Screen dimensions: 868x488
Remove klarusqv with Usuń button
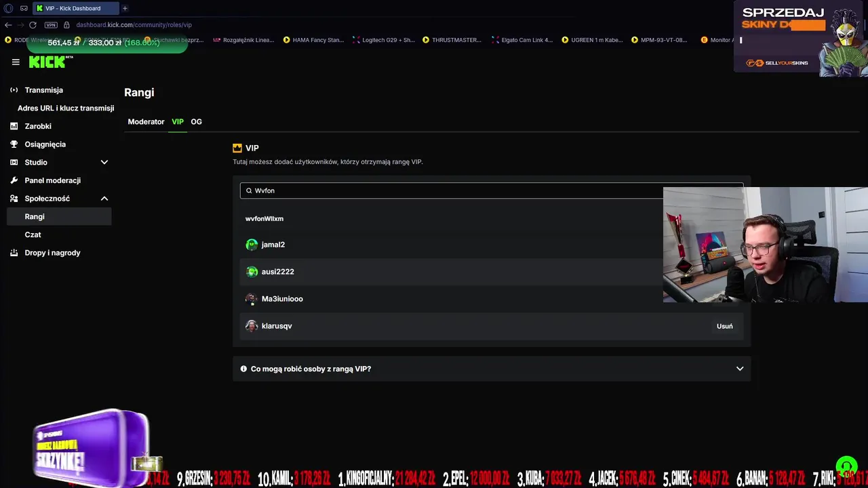pos(725,326)
